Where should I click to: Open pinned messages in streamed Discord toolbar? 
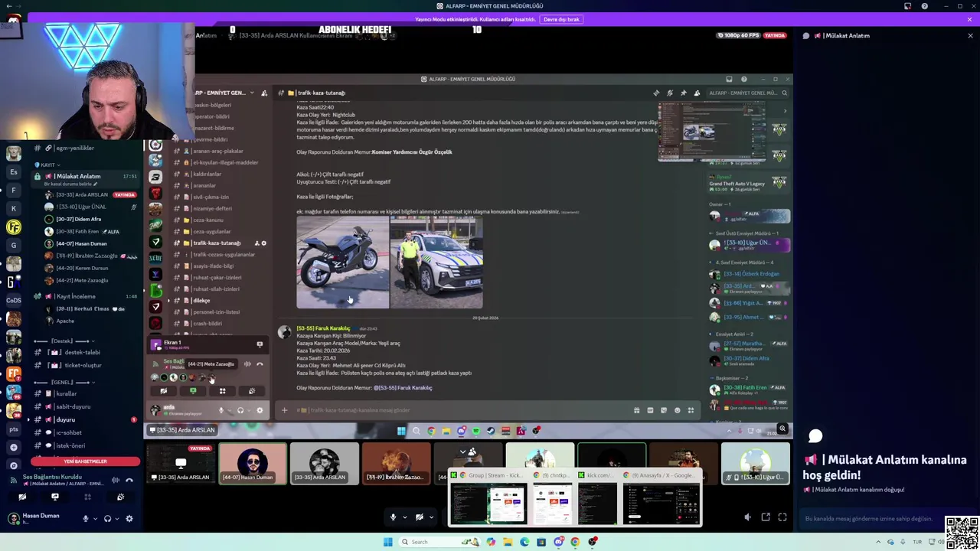683,93
